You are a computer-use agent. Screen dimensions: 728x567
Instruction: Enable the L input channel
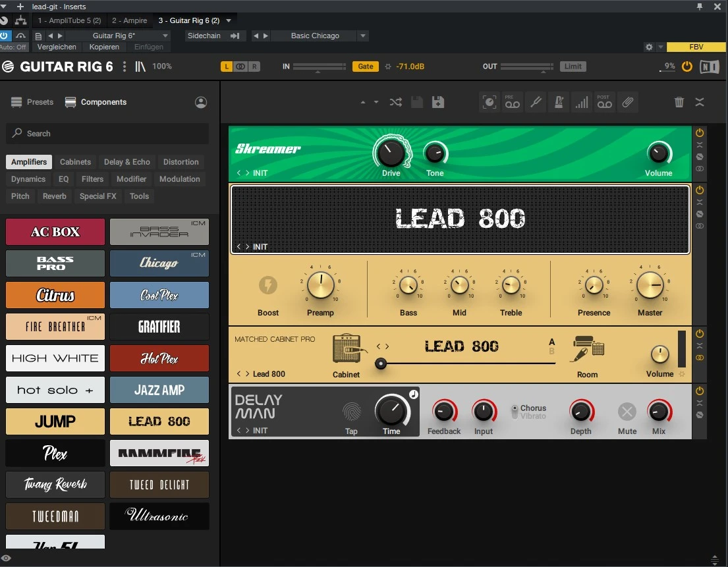(x=226, y=67)
